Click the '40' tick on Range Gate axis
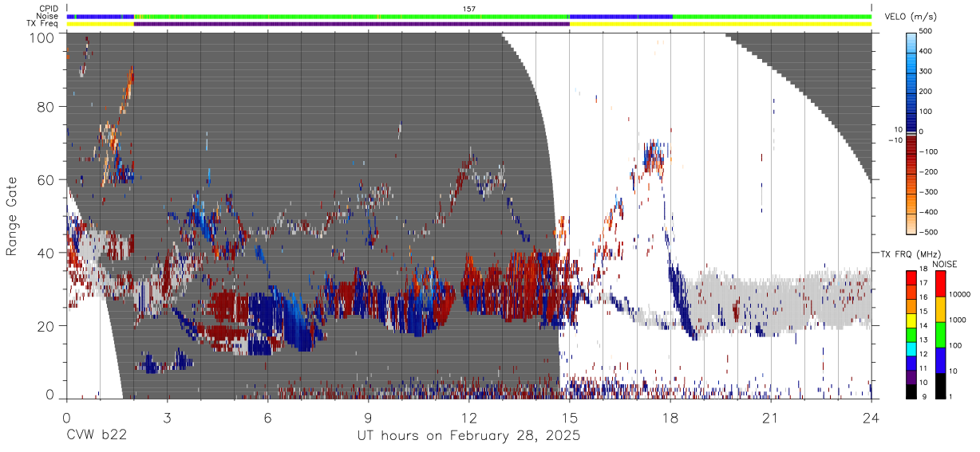 coord(46,253)
